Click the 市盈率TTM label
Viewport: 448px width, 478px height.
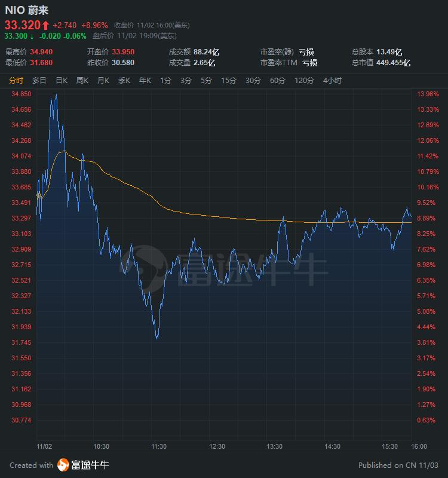[278, 63]
